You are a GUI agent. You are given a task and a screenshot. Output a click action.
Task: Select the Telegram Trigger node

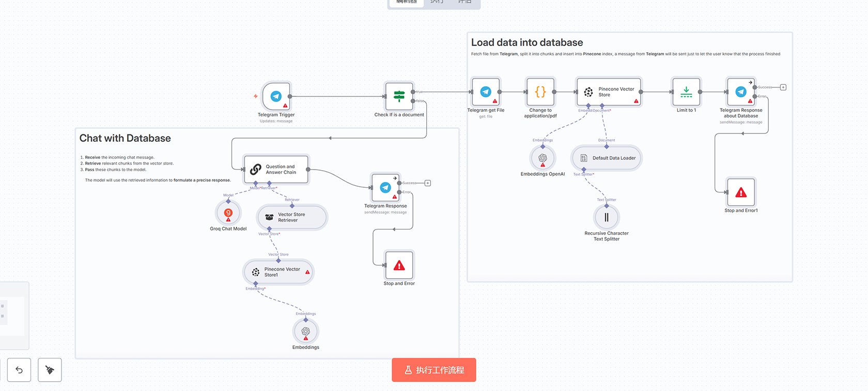tap(276, 96)
